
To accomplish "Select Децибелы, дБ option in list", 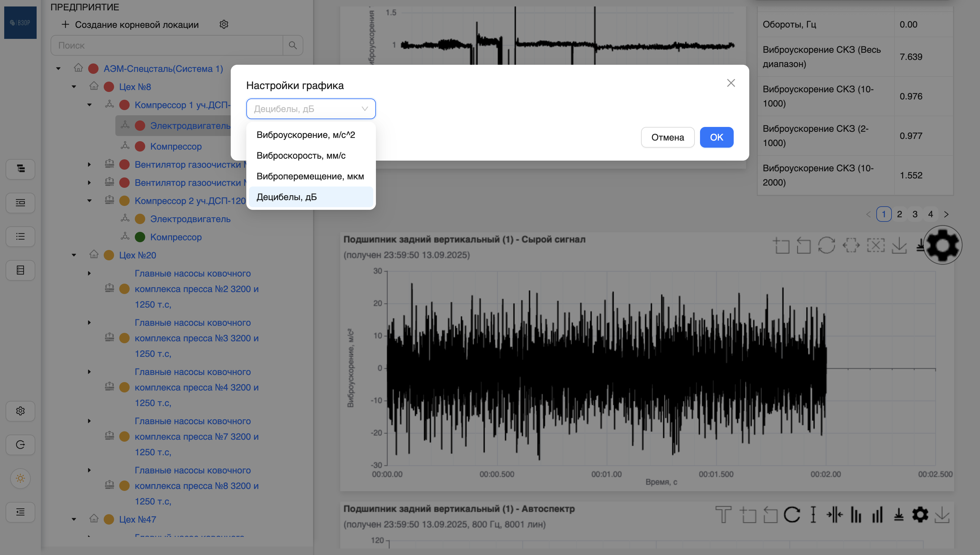I will click(286, 197).
